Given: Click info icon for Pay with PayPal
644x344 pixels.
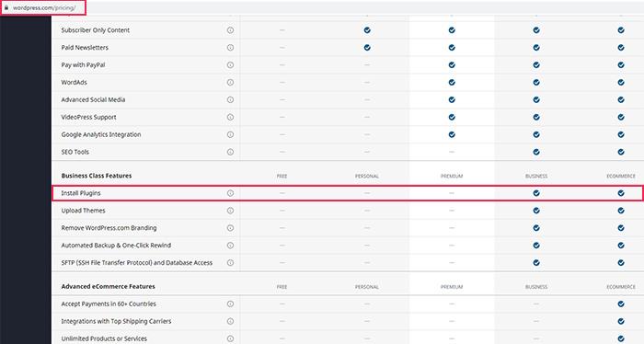Looking at the screenshot, I should click(230, 65).
